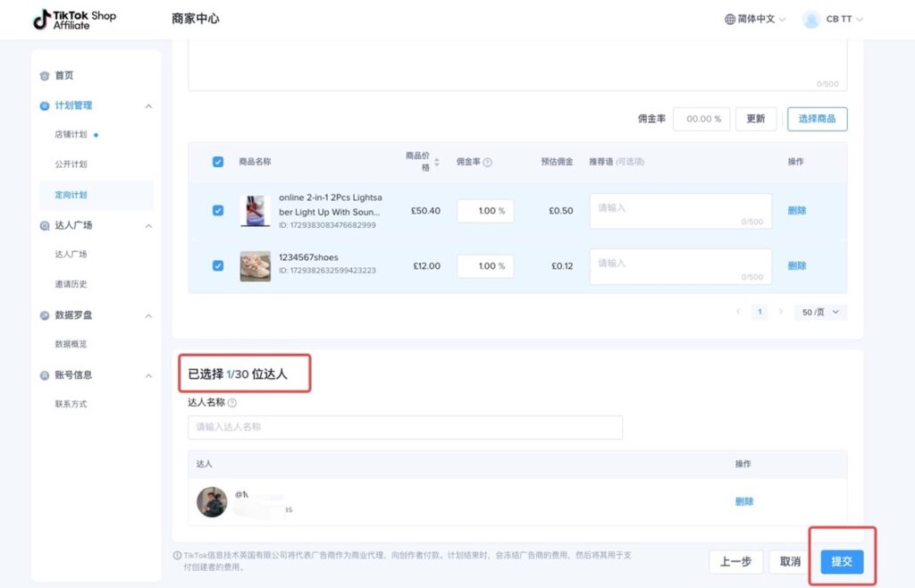Open 店铺计划 in the sidebar
915x588 pixels.
71,135
